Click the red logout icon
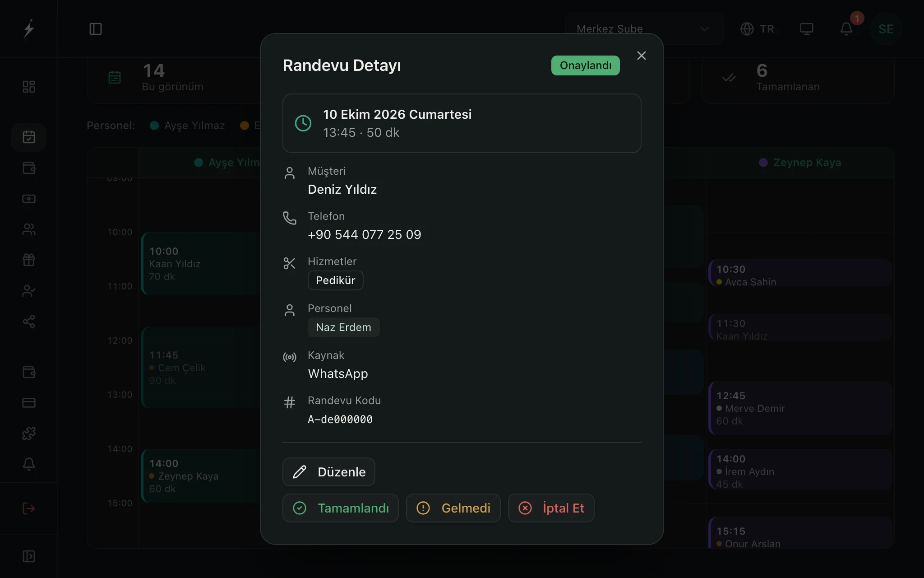The image size is (924, 578). click(x=29, y=508)
